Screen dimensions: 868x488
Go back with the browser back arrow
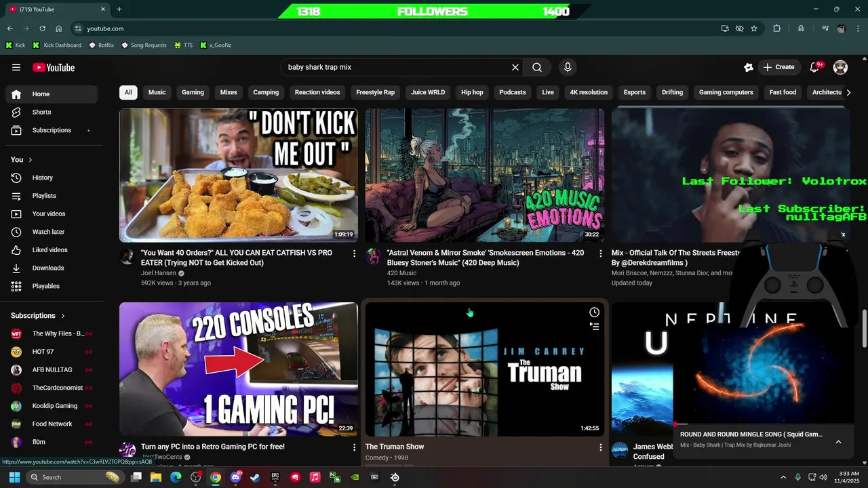coord(9,28)
